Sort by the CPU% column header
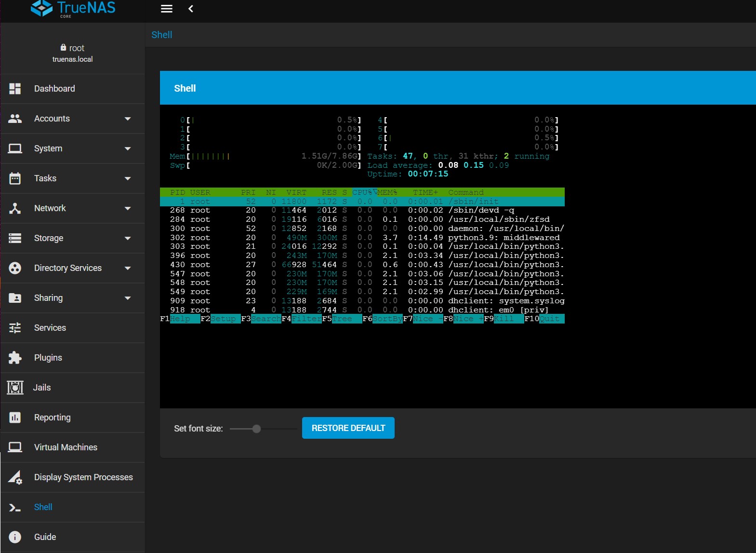Screen dimensions: 756x553 pyautogui.click(x=362, y=192)
